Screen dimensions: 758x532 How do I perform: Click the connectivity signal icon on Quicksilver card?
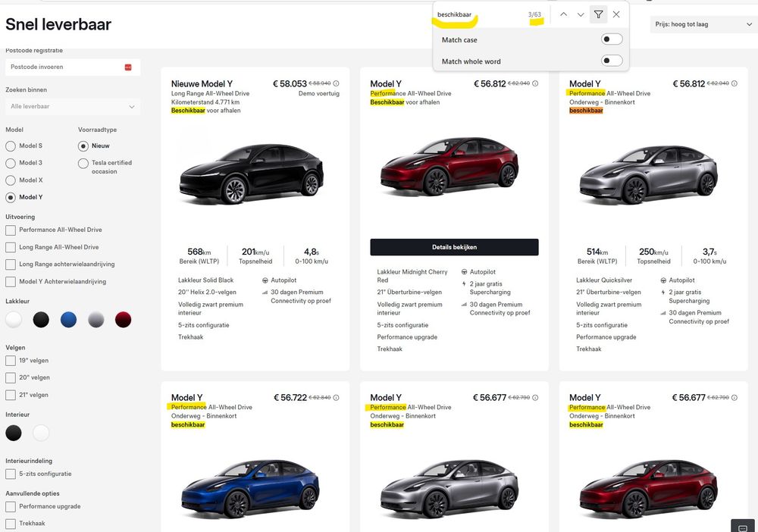click(x=663, y=313)
